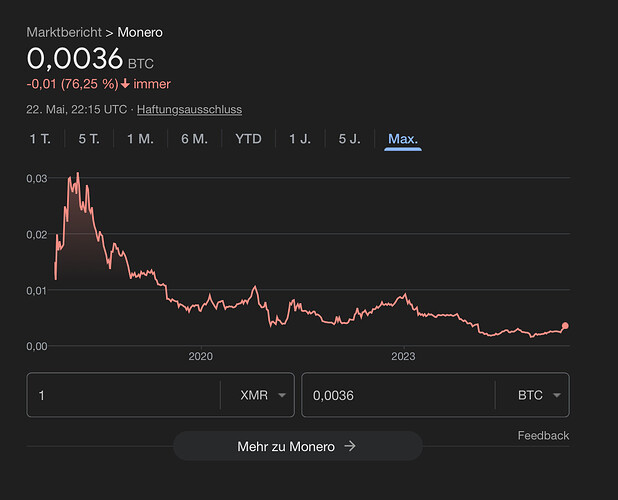
Task: Go to Marktbericht breadcrumb
Action: click(x=64, y=32)
